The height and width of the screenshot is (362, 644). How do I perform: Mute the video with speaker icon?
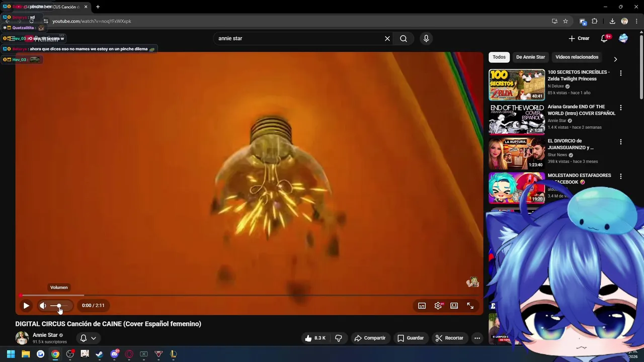pos(43,305)
